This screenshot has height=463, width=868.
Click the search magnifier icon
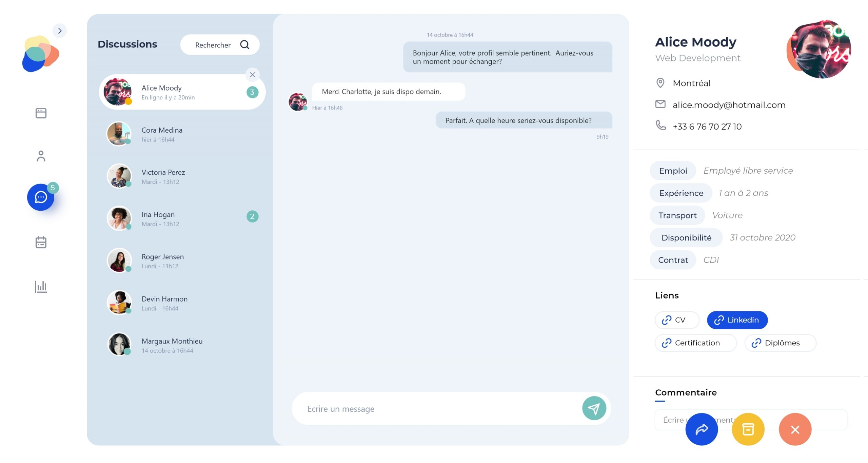[x=244, y=45]
